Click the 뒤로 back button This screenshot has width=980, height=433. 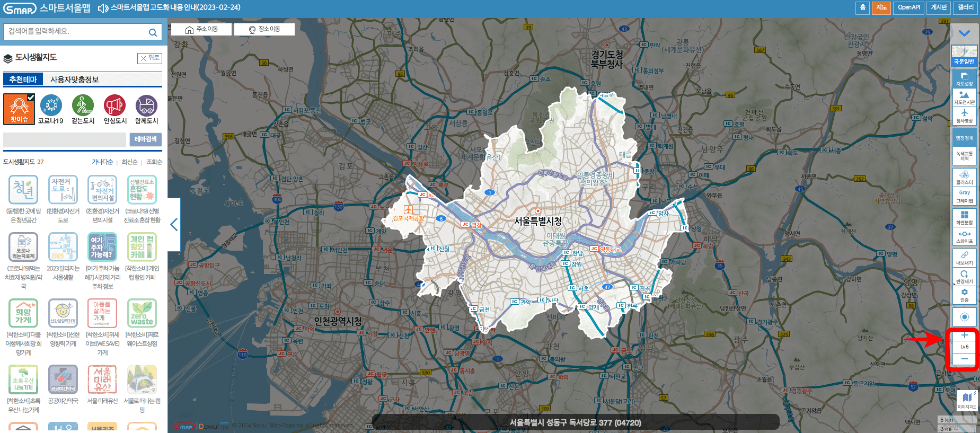149,58
